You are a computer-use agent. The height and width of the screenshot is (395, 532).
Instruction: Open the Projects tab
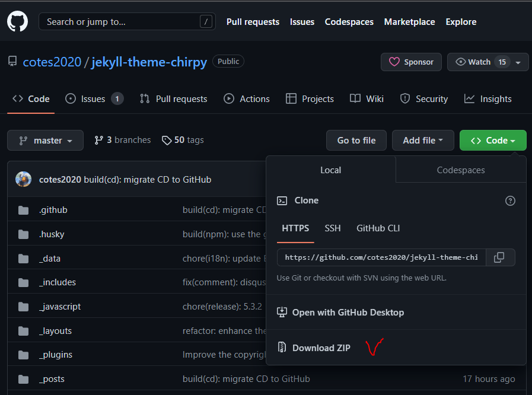click(x=310, y=98)
